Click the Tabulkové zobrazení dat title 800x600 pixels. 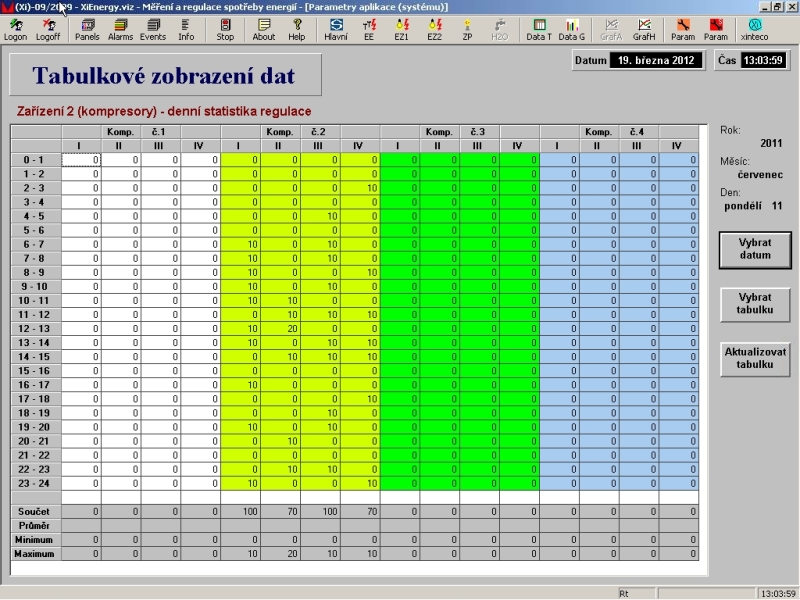pyautogui.click(x=164, y=76)
